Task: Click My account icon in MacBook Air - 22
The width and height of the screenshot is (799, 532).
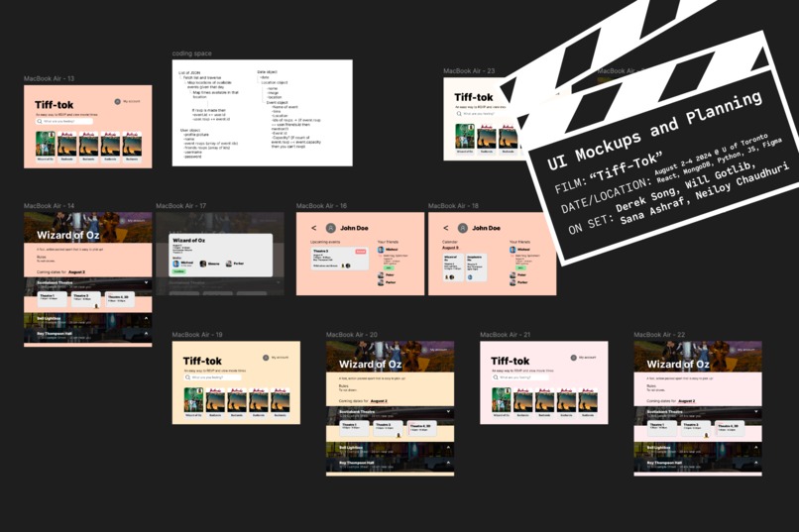Action: [x=733, y=350]
